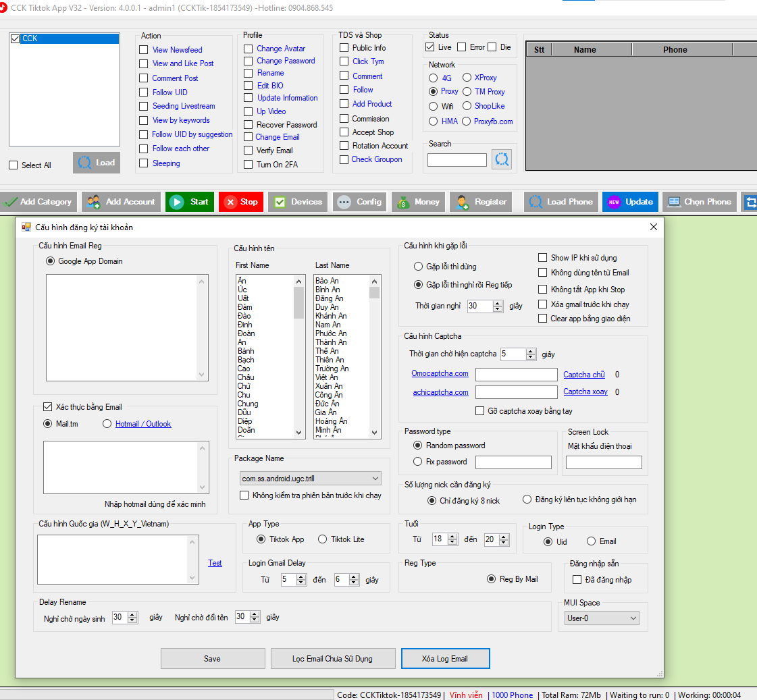The width and height of the screenshot is (757, 700).
Task: Increase the captcha wait time spinner
Action: point(531,351)
